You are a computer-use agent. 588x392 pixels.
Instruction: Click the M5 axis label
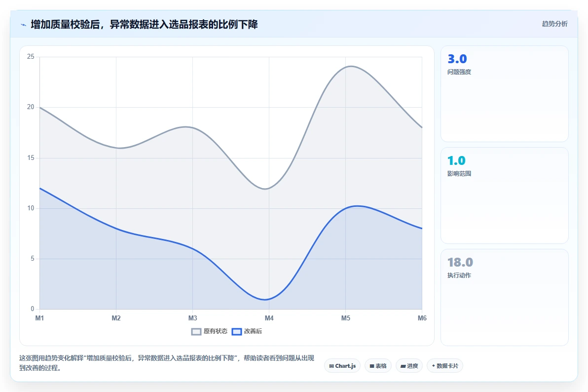[x=345, y=318]
